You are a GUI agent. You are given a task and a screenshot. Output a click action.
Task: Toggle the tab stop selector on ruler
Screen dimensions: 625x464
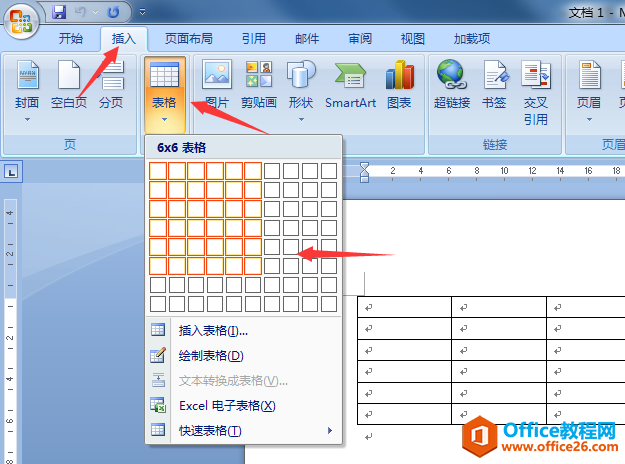point(12,172)
